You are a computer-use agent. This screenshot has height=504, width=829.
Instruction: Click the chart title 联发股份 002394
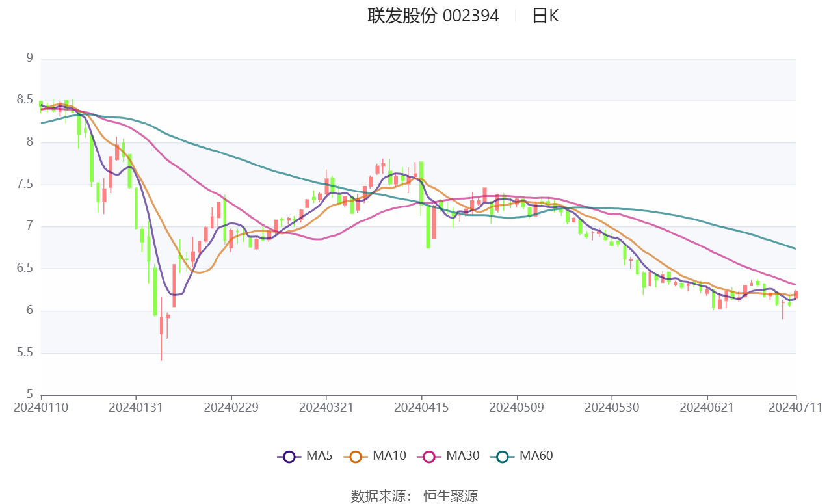434,16
